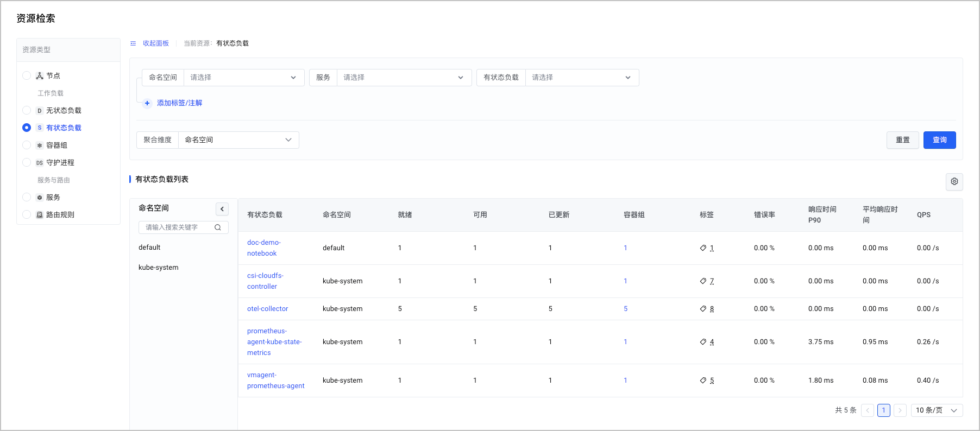980x431 pixels.
Task: Click page number 1 in pagination
Action: (x=884, y=410)
